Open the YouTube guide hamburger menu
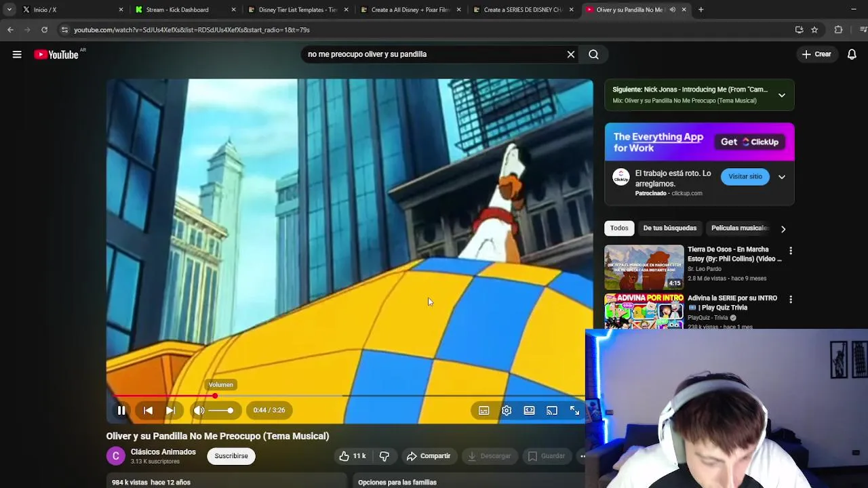 click(17, 54)
